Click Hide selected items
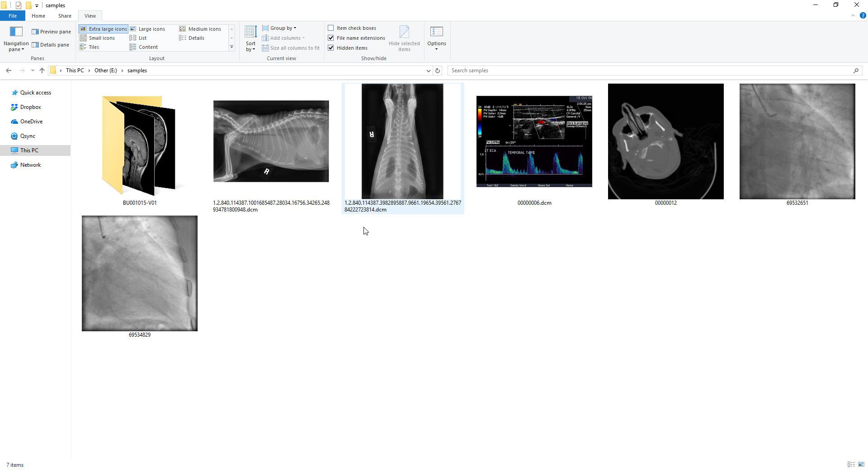This screenshot has height=470, width=868. [404, 38]
